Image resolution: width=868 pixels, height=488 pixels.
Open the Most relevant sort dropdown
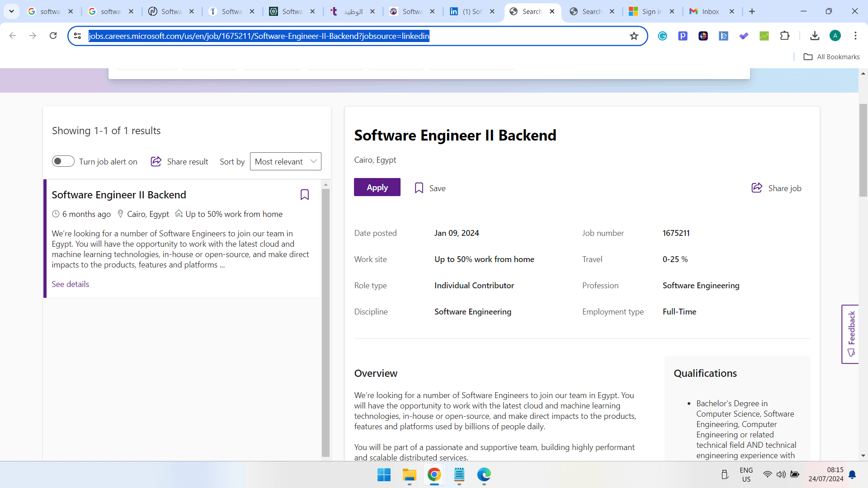click(285, 161)
